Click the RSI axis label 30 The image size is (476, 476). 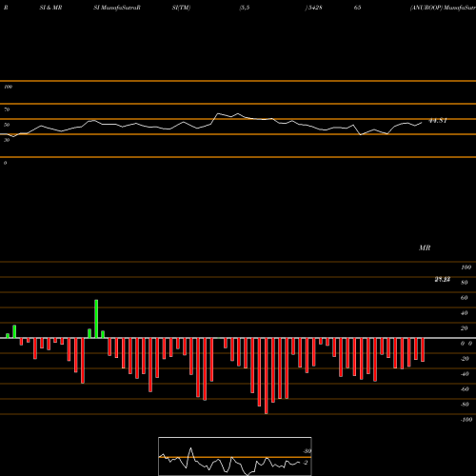pos(7,140)
